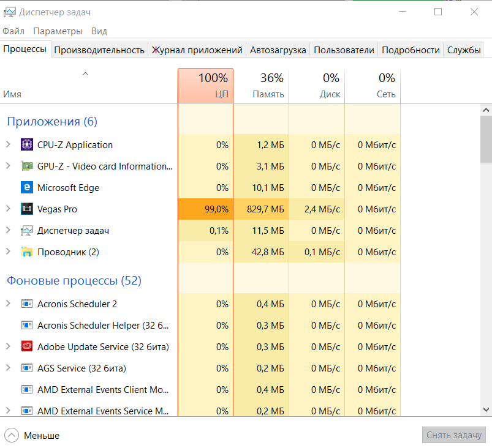
Task: Switch to the Службы tab
Action: click(x=464, y=50)
